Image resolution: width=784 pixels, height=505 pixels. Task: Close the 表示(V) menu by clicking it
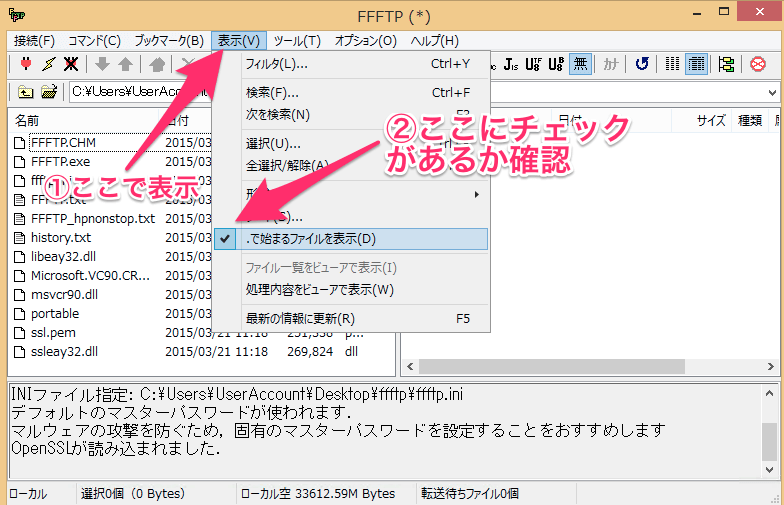pos(239,40)
